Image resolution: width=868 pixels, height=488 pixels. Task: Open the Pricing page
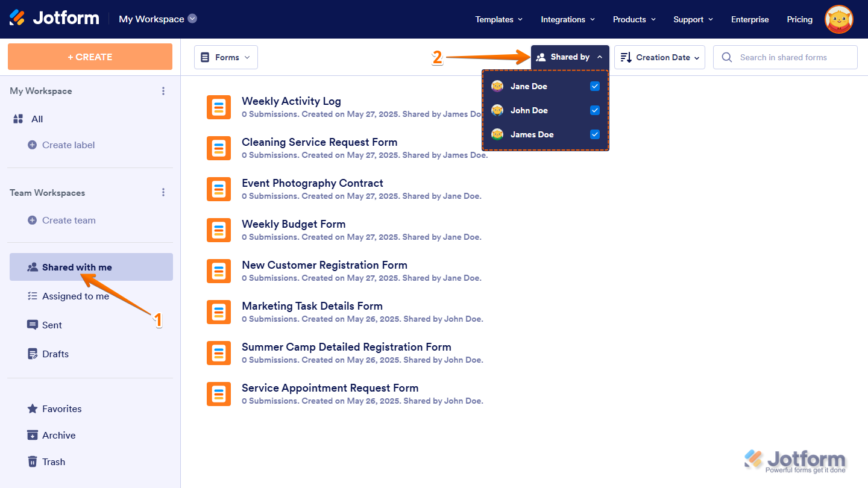click(x=799, y=19)
